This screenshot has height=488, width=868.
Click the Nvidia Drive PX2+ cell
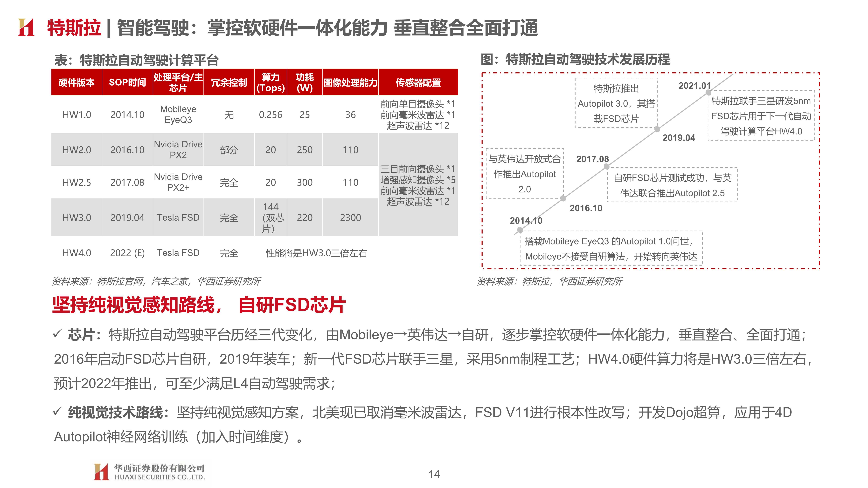pyautogui.click(x=178, y=183)
